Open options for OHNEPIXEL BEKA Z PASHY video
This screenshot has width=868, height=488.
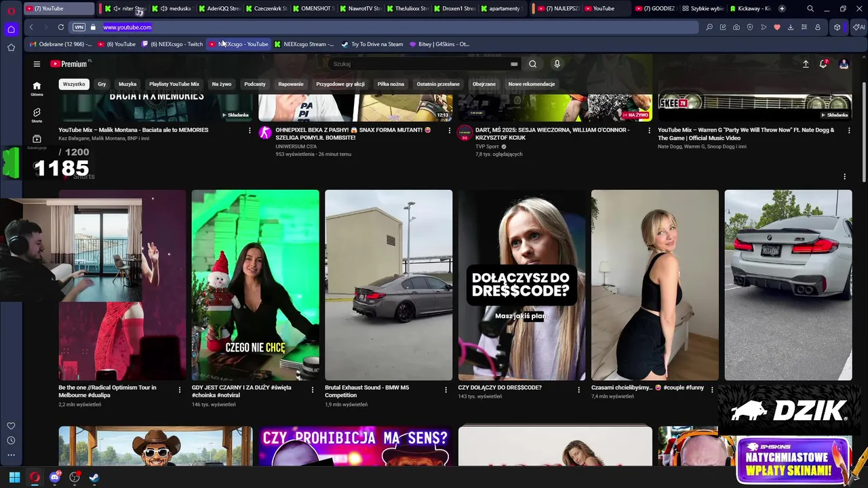[x=449, y=130]
